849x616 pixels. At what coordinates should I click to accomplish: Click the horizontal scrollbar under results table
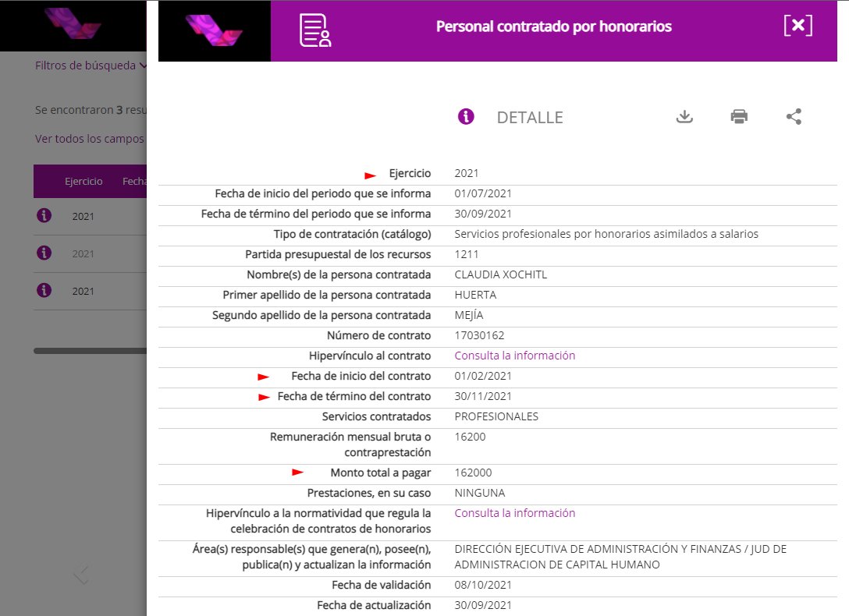point(90,351)
